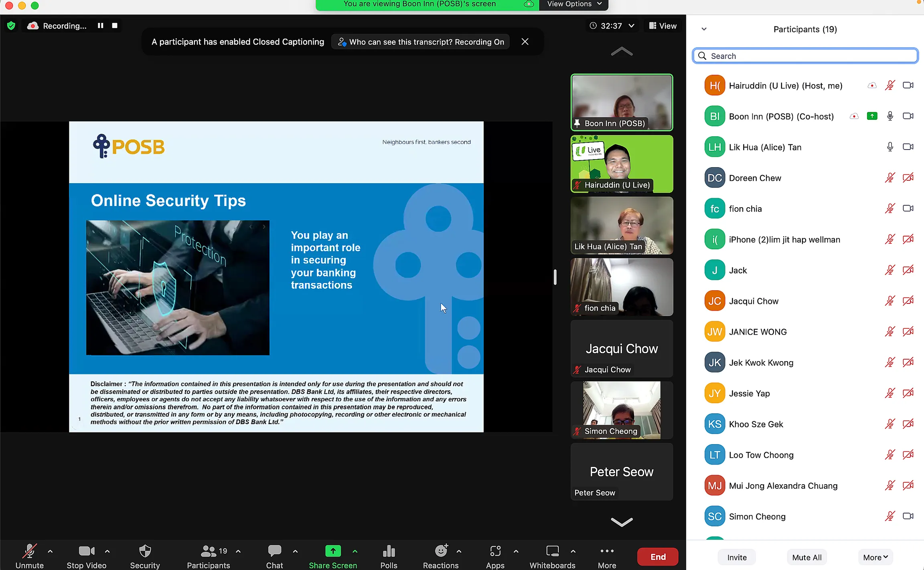Click the red recording cloud icon

click(33, 26)
